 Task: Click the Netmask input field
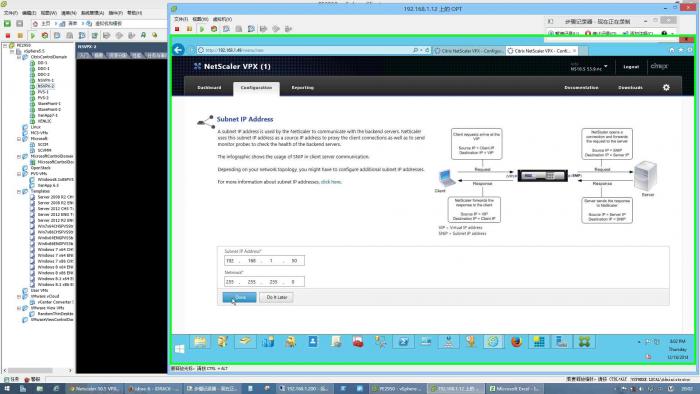[x=264, y=282]
